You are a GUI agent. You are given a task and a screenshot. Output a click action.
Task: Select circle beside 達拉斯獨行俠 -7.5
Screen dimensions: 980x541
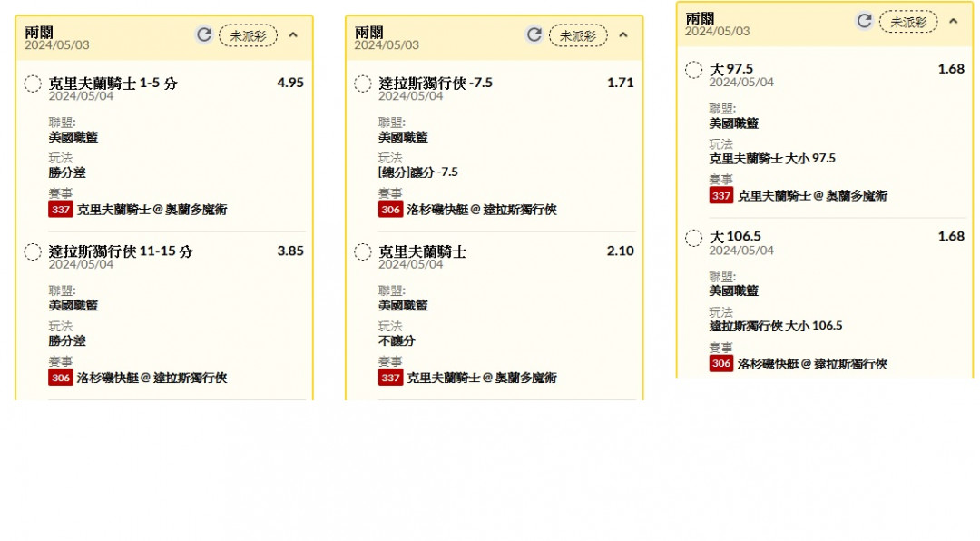pos(362,84)
